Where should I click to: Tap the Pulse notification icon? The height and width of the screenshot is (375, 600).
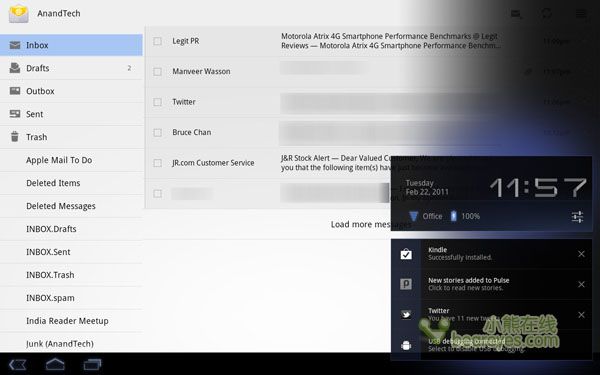[406, 284]
